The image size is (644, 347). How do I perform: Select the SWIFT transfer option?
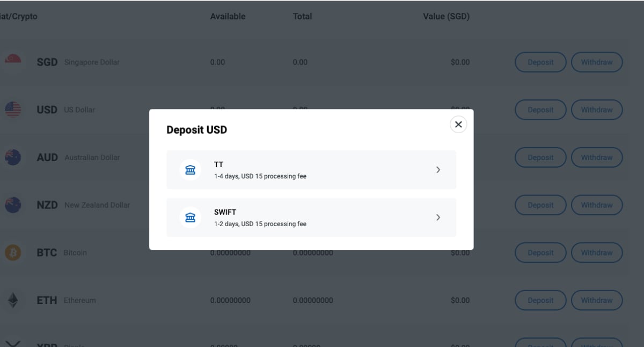point(311,217)
